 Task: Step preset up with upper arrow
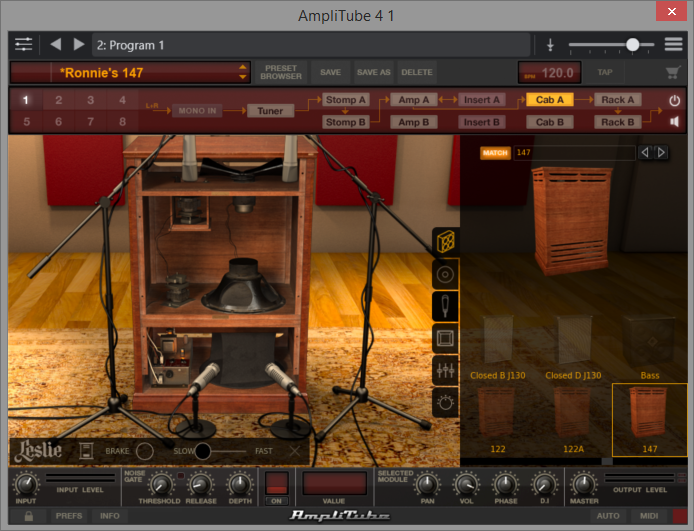(x=243, y=67)
